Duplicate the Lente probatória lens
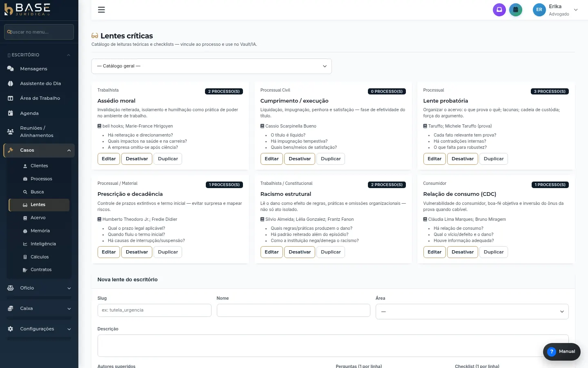The width and height of the screenshot is (588, 368). (x=494, y=159)
